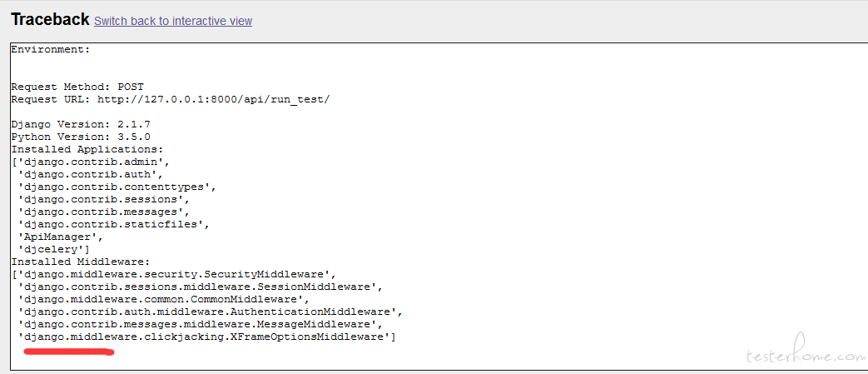868x374 pixels.
Task: Click the Request URL line with 127.0.0.1:8000
Action: pyautogui.click(x=171, y=100)
